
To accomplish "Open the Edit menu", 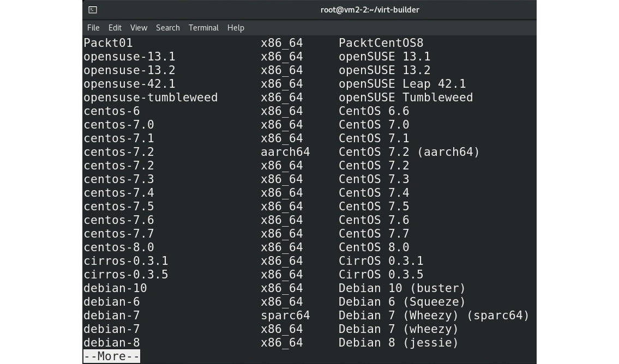I will (115, 28).
